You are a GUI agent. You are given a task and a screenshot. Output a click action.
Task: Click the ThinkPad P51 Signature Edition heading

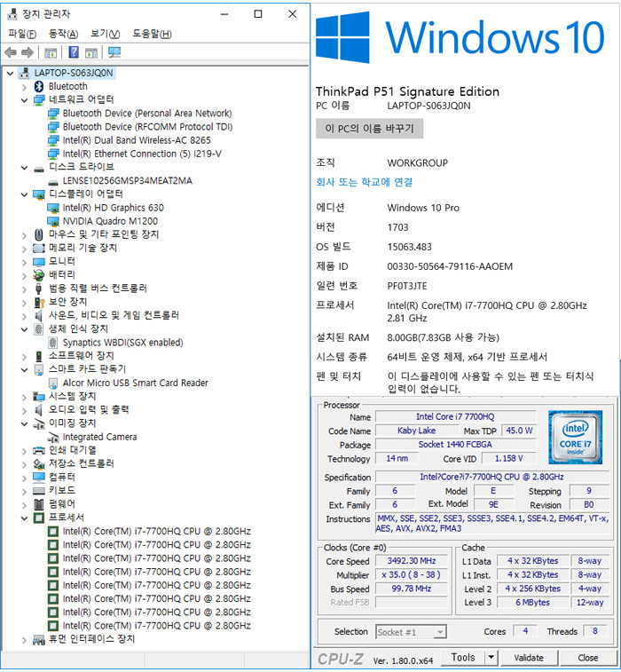407,91
